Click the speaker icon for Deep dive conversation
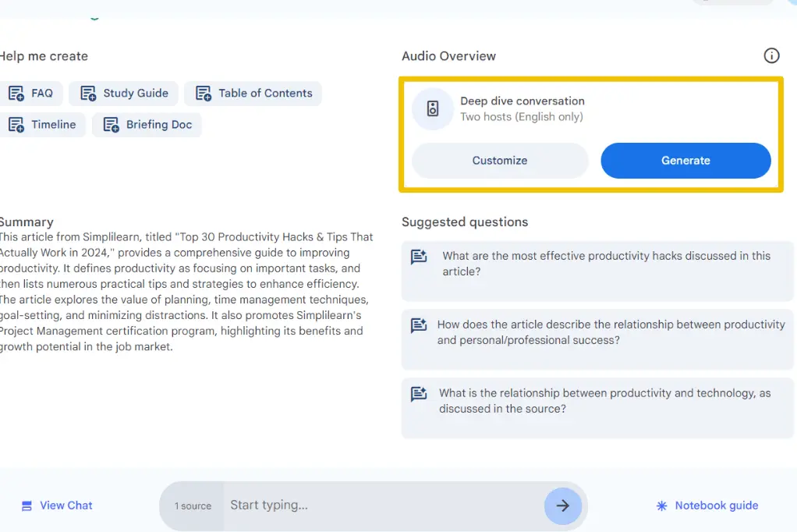Screen dimensions: 797x532 (x=433, y=109)
